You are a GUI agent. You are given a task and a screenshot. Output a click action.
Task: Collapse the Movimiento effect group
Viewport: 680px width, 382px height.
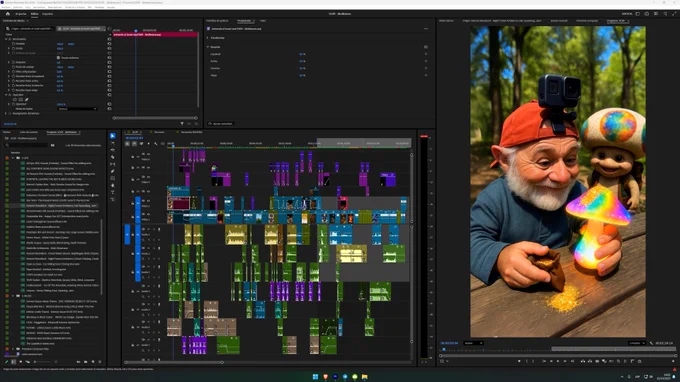pyautogui.click(x=6, y=39)
